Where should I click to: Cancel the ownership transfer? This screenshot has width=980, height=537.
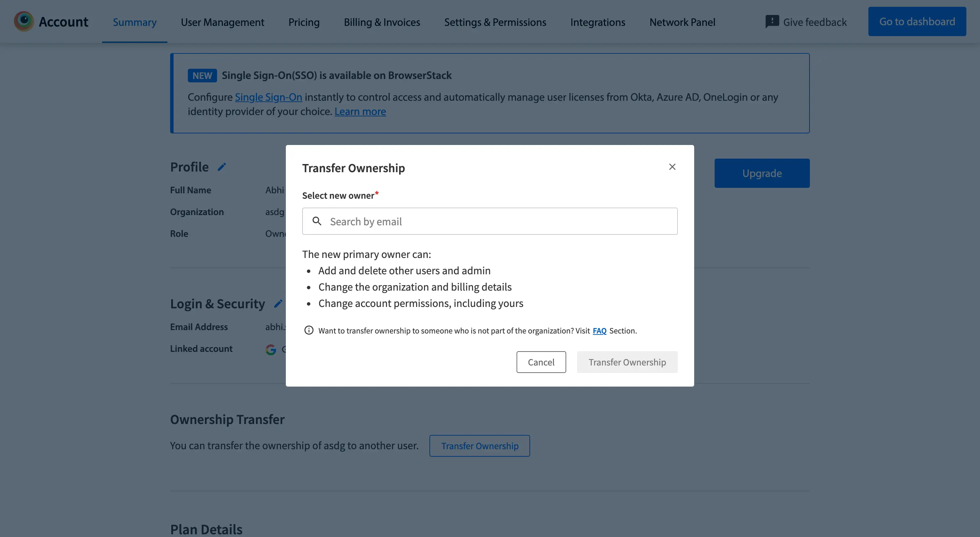click(x=541, y=362)
